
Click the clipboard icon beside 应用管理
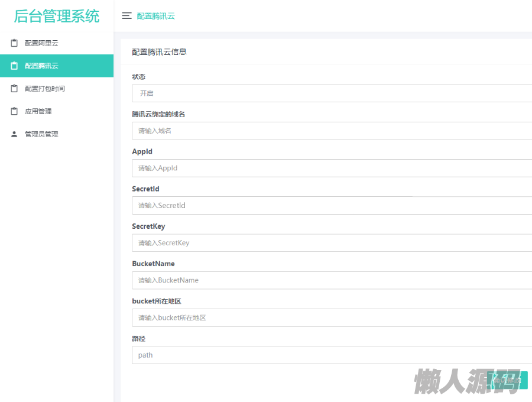pos(14,111)
